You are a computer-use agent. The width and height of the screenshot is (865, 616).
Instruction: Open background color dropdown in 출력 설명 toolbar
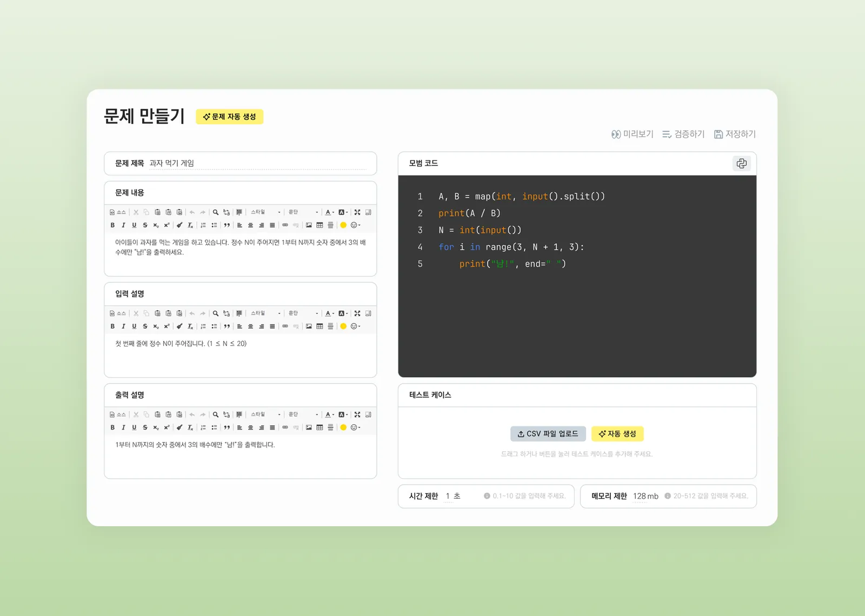[x=343, y=414]
